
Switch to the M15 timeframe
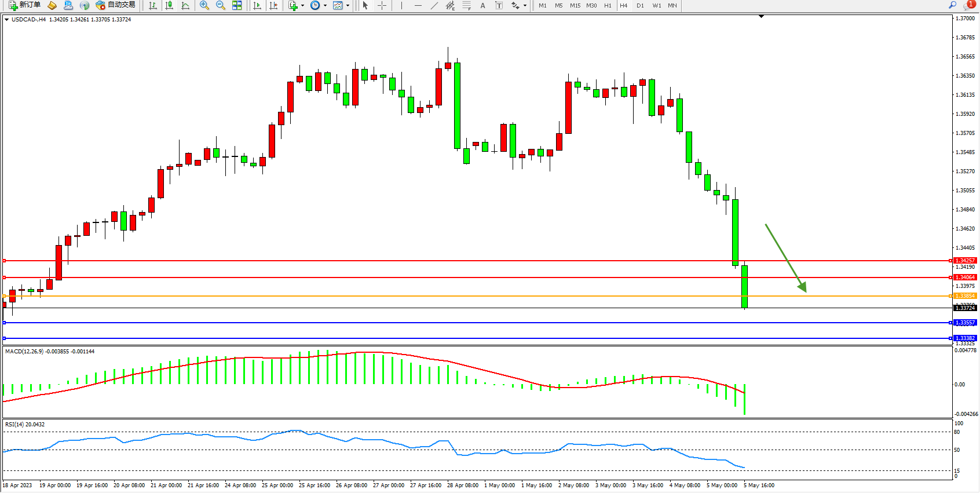click(x=575, y=5)
